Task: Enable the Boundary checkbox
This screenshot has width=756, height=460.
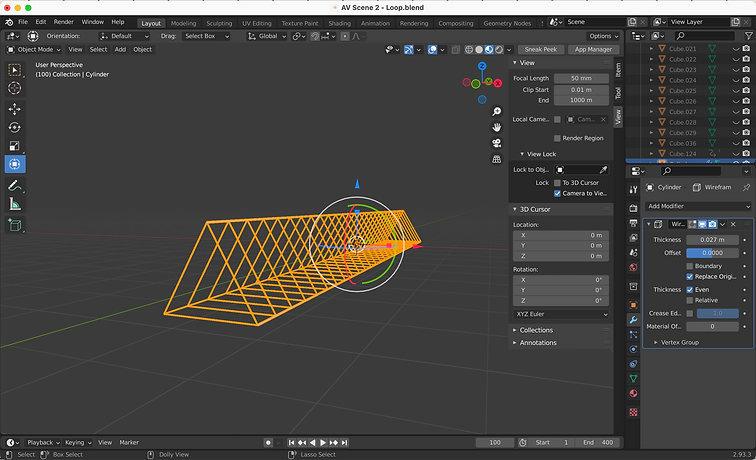Action: pyautogui.click(x=689, y=266)
